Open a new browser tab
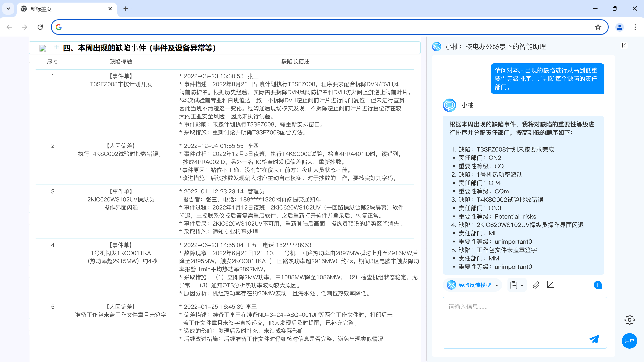This screenshot has height=362, width=644. [x=126, y=9]
